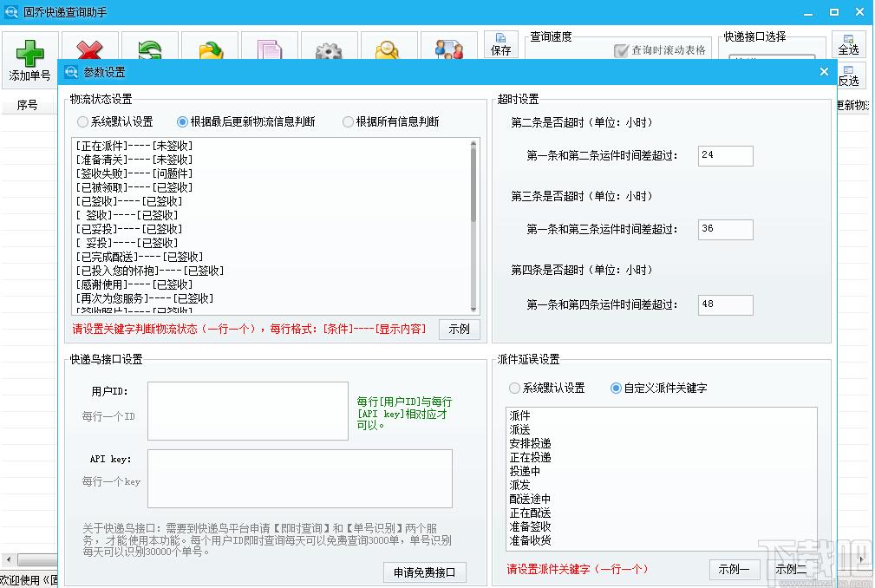
Task: Click scroll-down arrow of status list
Action: pos(473,309)
